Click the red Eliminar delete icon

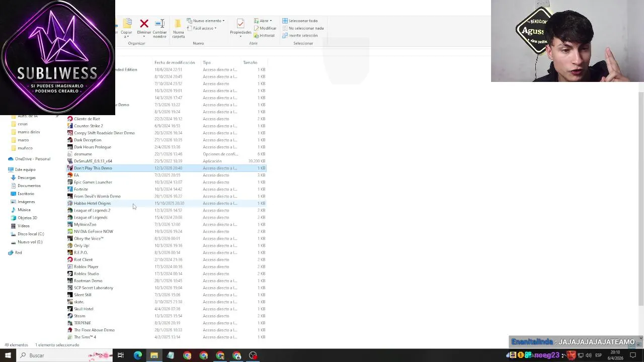[144, 24]
